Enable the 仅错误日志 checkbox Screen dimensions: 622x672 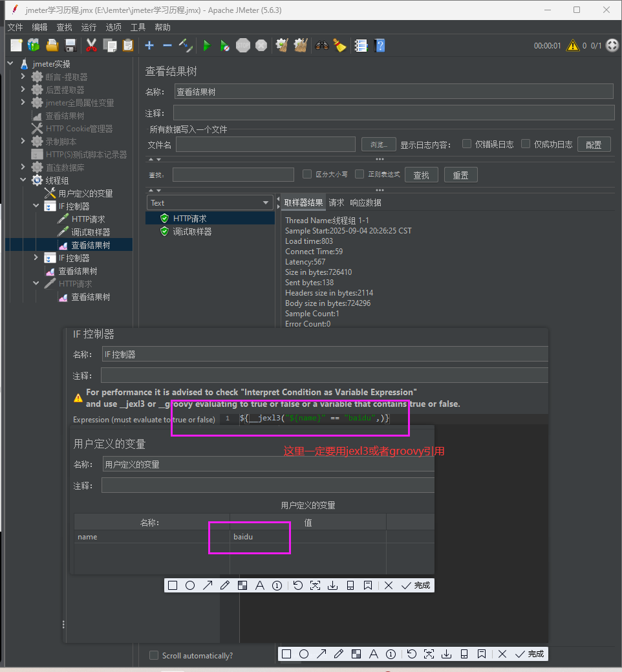coord(467,144)
